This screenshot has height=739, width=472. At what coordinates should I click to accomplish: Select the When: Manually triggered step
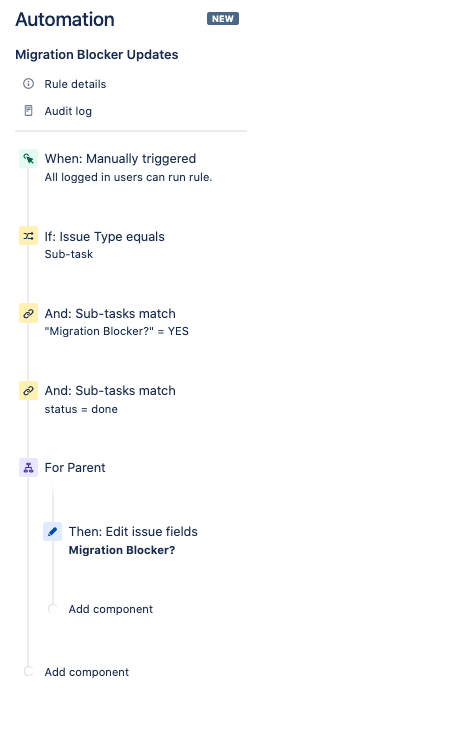click(129, 167)
